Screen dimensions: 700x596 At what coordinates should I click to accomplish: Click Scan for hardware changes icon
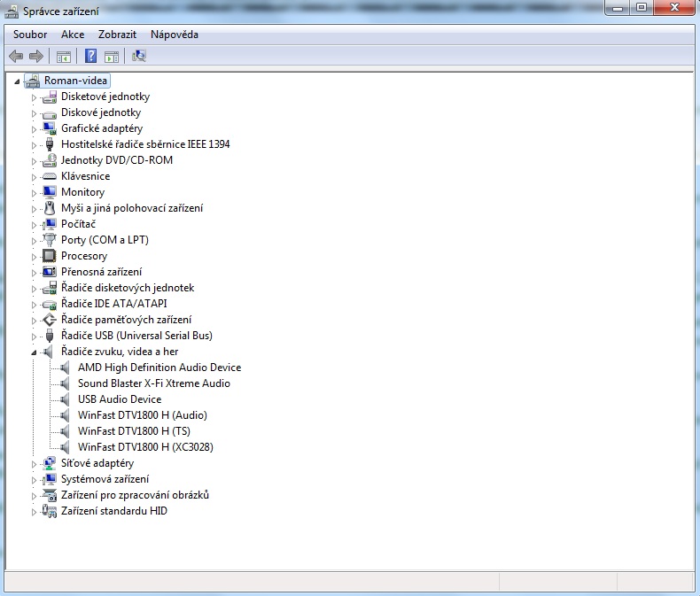(x=139, y=56)
